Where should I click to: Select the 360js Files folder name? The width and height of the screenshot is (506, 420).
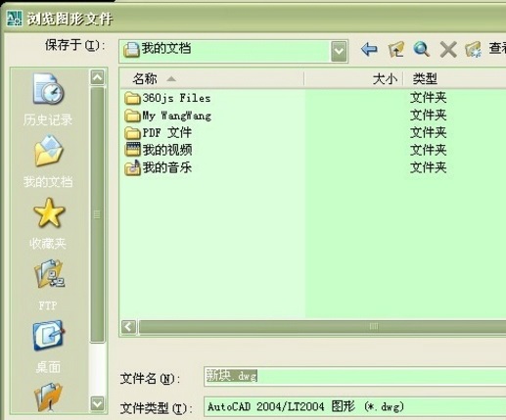176,98
